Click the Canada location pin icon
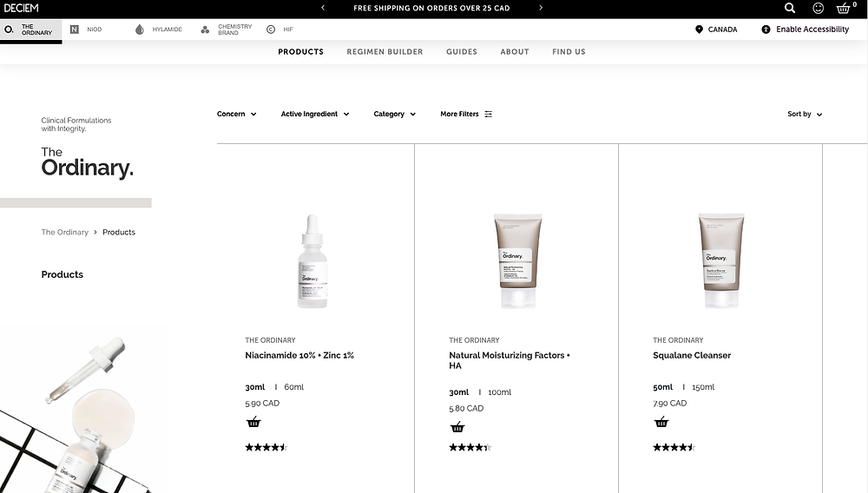 [699, 30]
